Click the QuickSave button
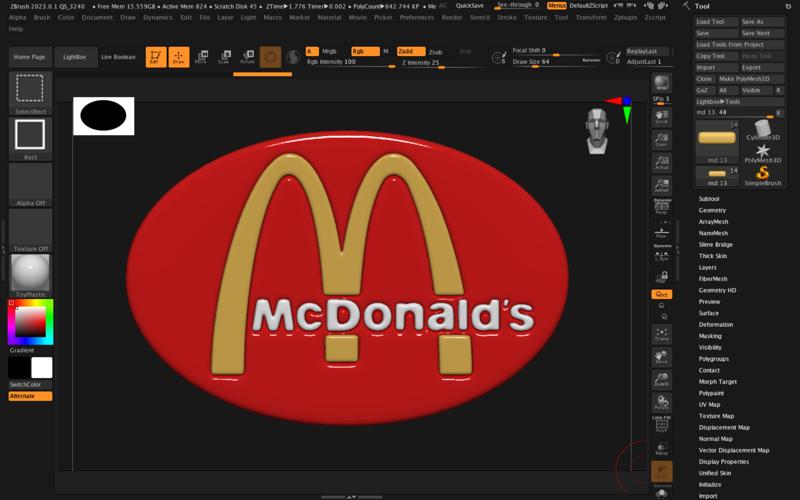The height and width of the screenshot is (500, 800). (x=469, y=6)
